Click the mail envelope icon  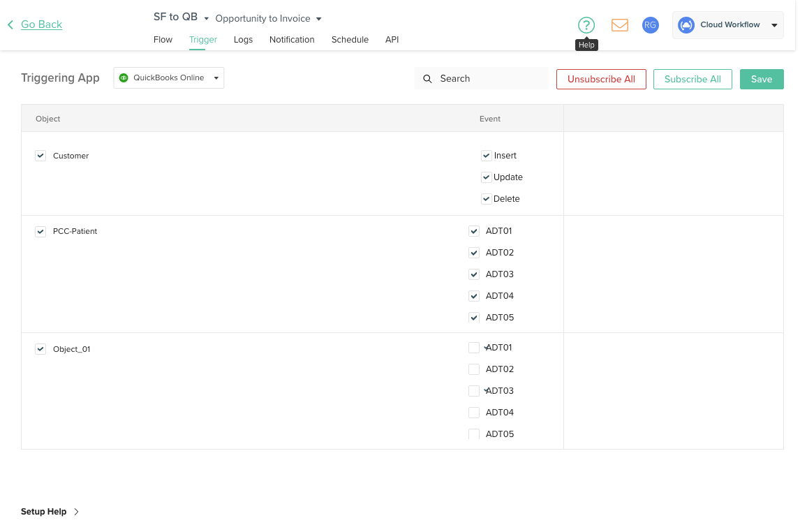pos(620,25)
